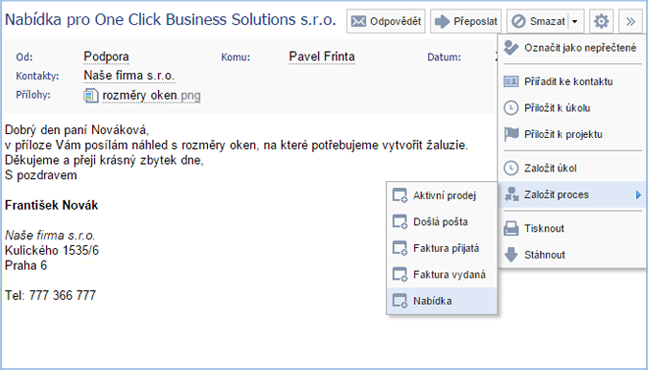
Task: Click the Datum: label
Action: [x=444, y=57]
